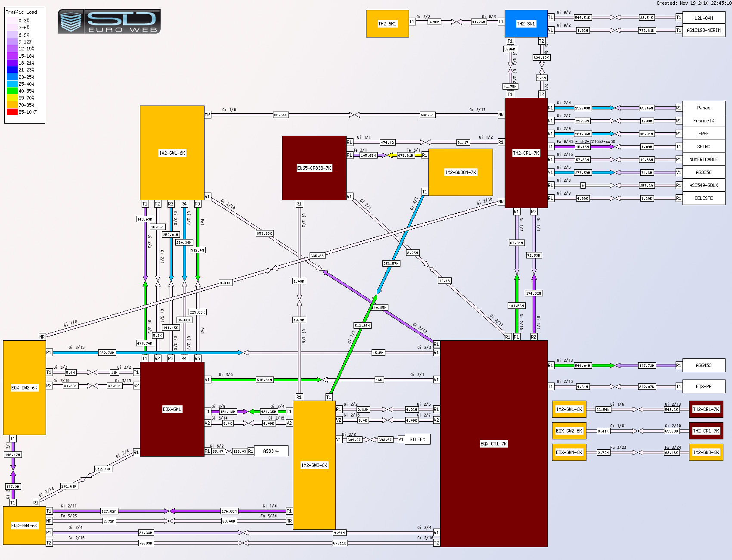The width and height of the screenshot is (732, 560).
Task: Open the large EQX-GW4-6K node
Action: click(x=24, y=526)
